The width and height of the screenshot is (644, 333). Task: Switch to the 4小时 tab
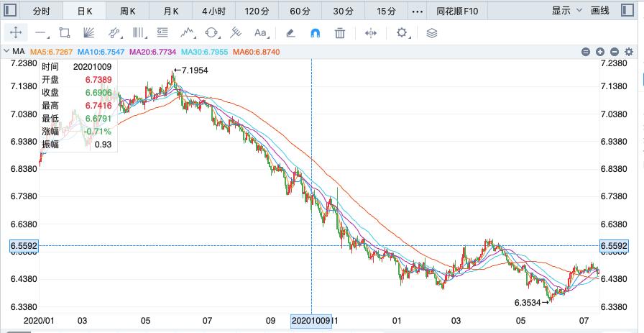coord(214,11)
